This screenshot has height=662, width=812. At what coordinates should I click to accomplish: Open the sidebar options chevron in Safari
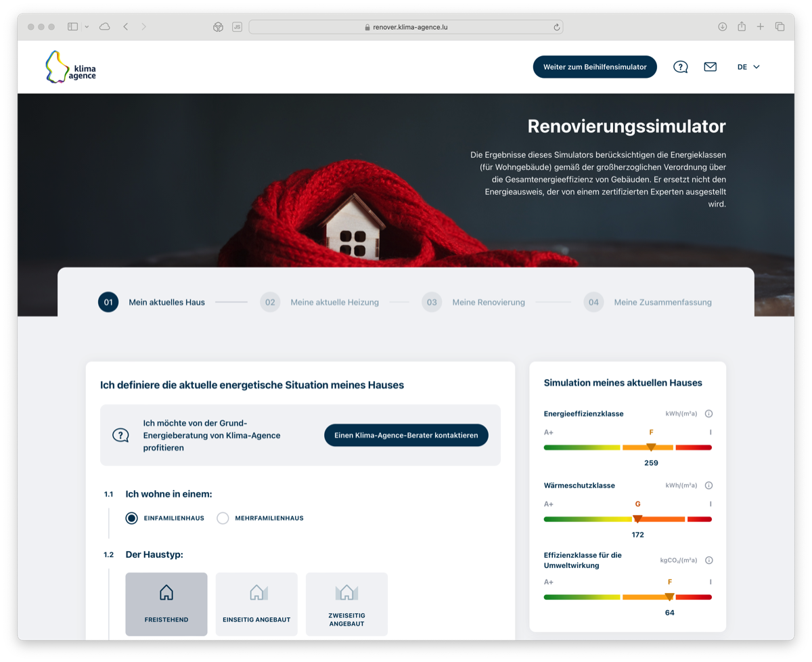click(87, 27)
